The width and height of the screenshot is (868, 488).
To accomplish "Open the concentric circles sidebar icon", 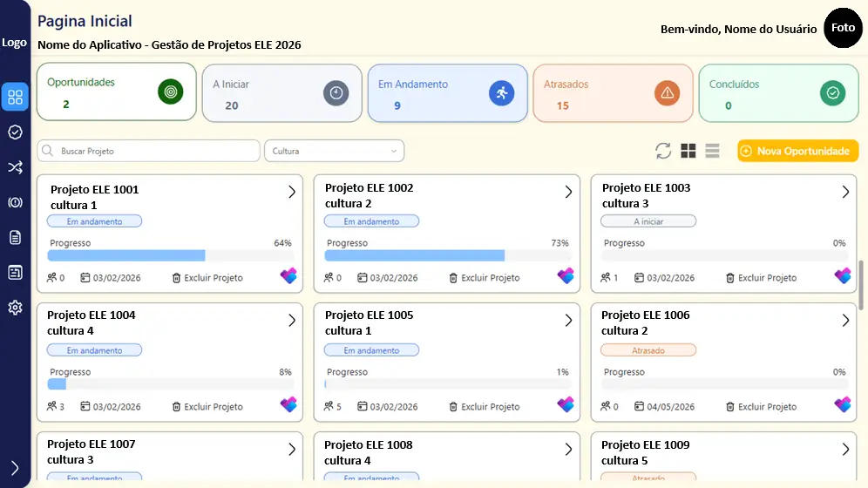I will [15, 202].
